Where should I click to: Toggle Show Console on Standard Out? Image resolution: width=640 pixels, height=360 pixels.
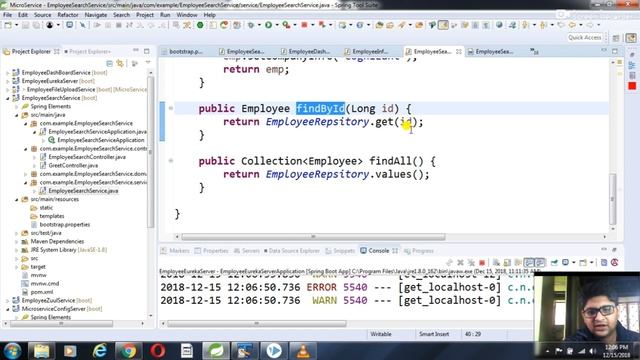tap(529, 262)
